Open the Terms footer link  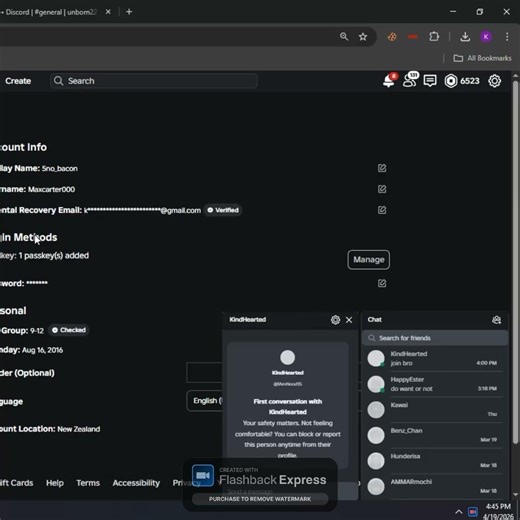(x=88, y=483)
